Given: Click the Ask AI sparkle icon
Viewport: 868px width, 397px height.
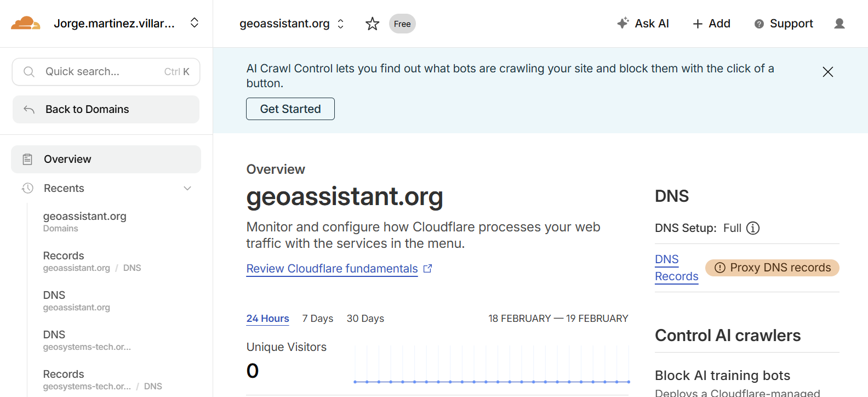Looking at the screenshot, I should click(623, 23).
